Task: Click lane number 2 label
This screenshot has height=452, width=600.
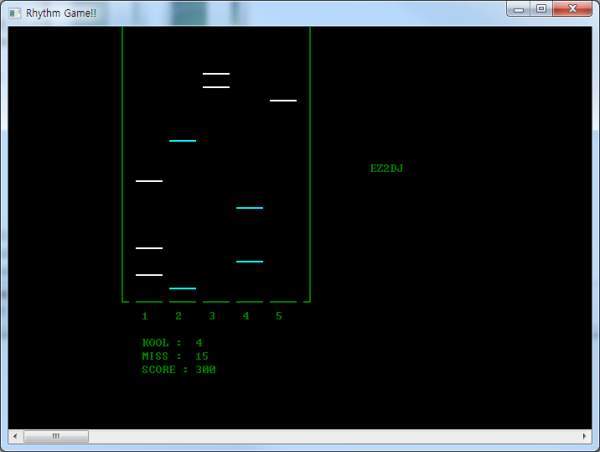Action: coord(178,316)
